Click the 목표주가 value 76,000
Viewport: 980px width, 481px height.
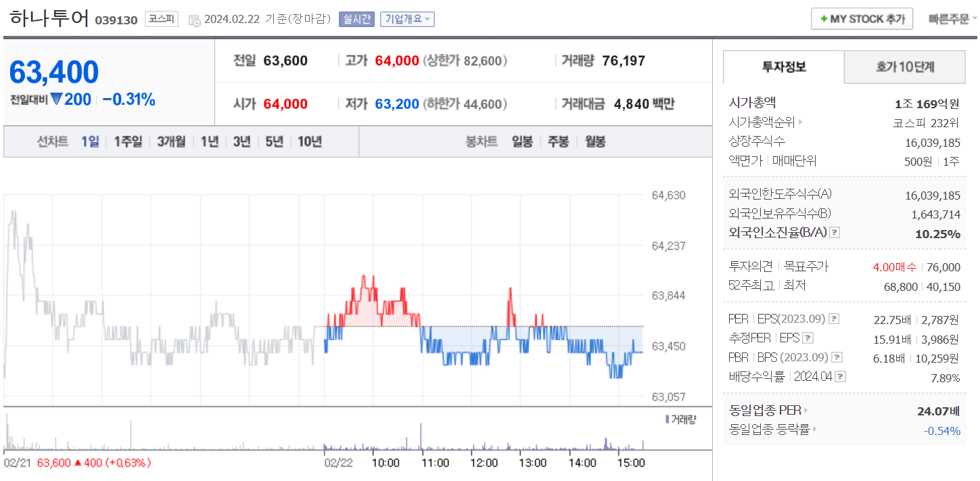[x=942, y=267]
